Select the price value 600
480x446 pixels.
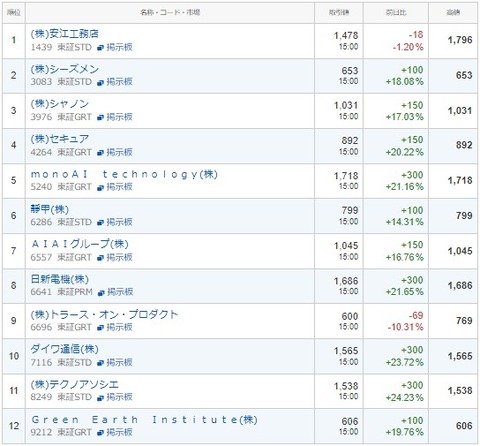pyautogui.click(x=350, y=316)
